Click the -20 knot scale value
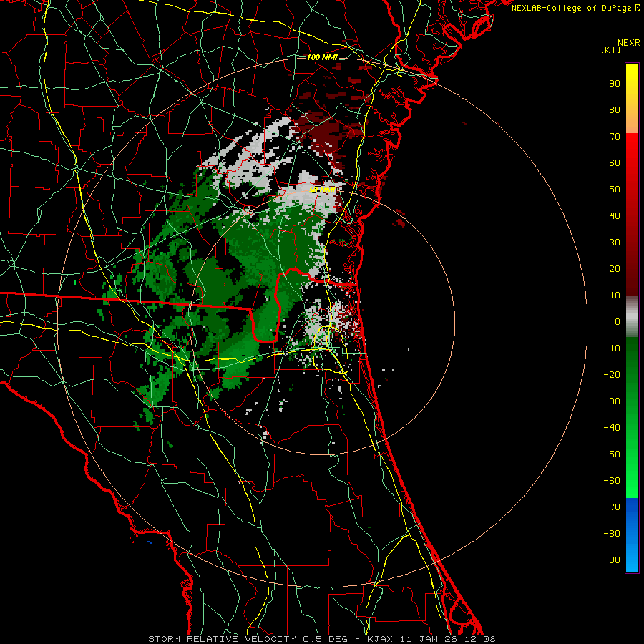 coord(612,375)
